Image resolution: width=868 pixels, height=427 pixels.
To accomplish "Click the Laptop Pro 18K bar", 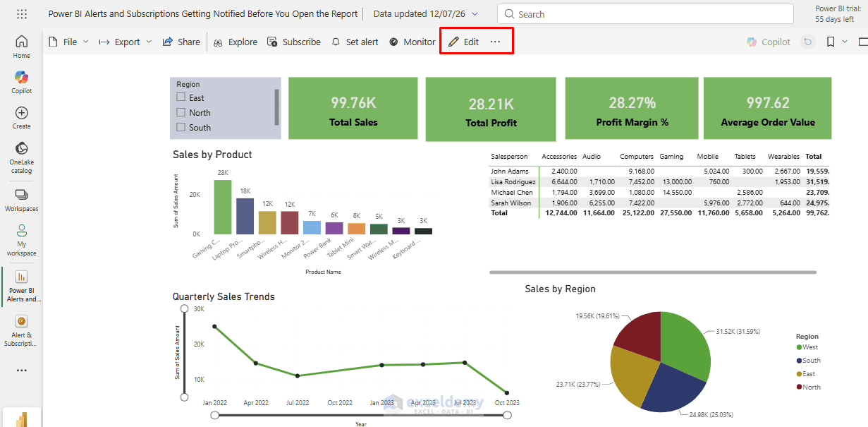I will click(245, 216).
